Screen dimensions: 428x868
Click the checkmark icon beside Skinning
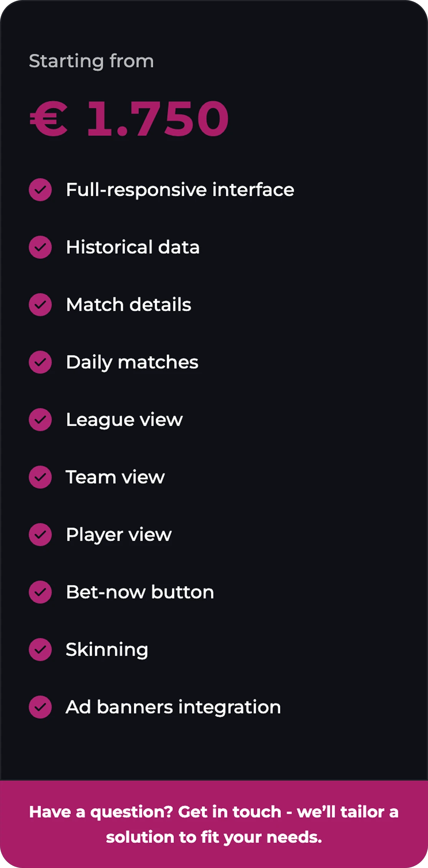tap(40, 650)
